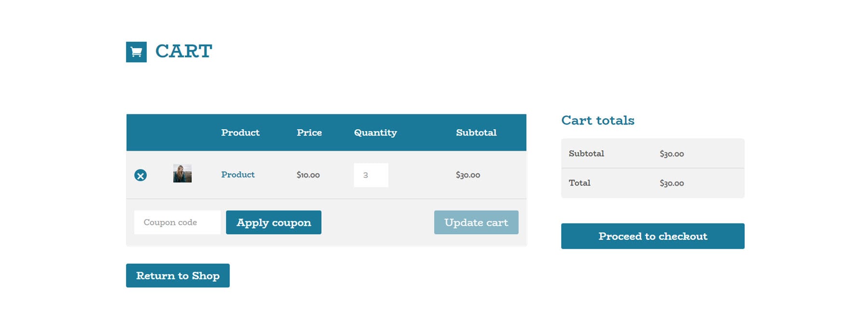Click the $30.00 subtotal in the product row
The width and height of the screenshot is (868, 315).
(467, 175)
